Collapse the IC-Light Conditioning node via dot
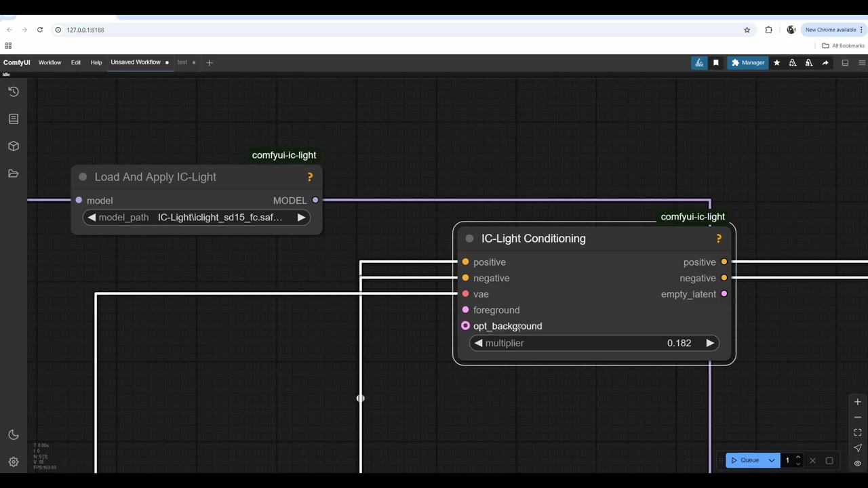This screenshot has width=868, height=488. coord(469,239)
